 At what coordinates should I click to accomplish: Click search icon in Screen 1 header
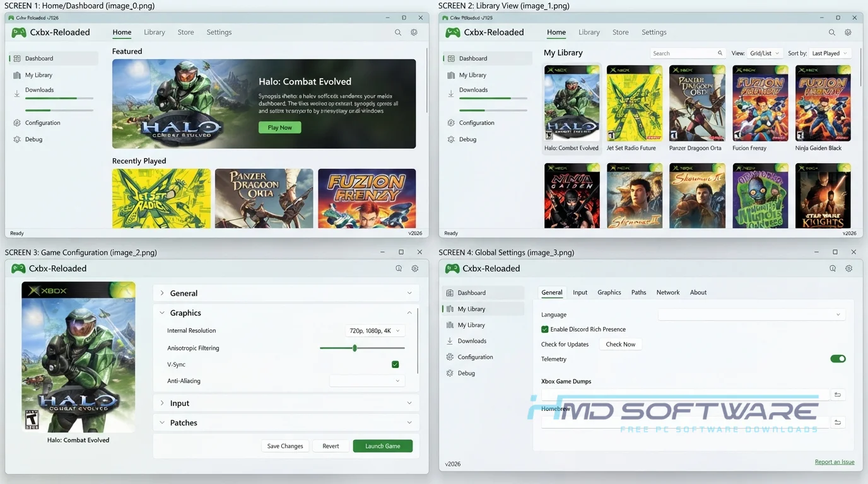coord(398,32)
